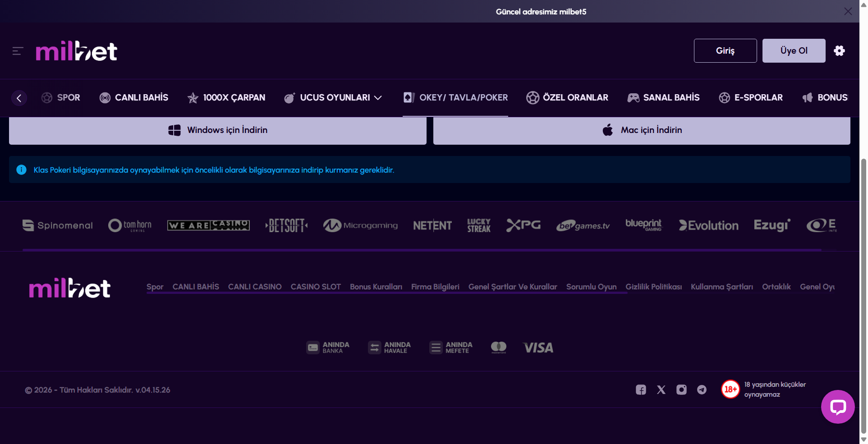Select the 1000X ÇARPAN menu item
The width and height of the screenshot is (868, 444).
coord(226,98)
